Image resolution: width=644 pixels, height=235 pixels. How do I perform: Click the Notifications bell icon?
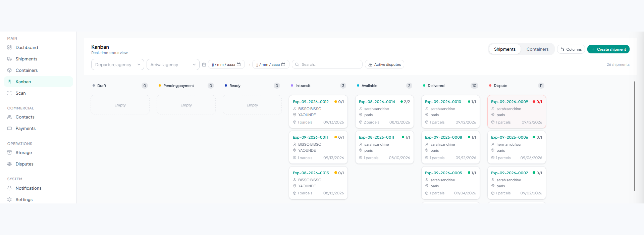9,188
